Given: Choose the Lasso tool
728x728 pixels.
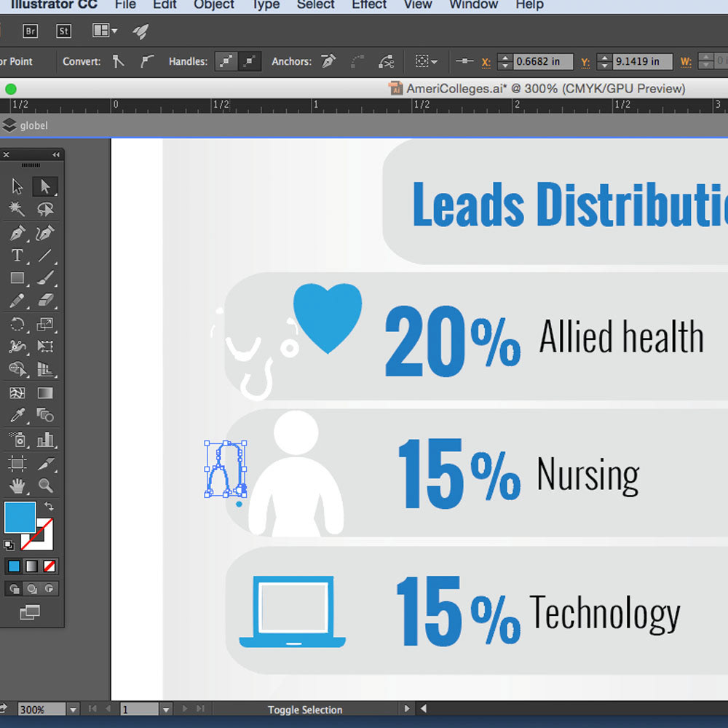Looking at the screenshot, I should (x=45, y=209).
